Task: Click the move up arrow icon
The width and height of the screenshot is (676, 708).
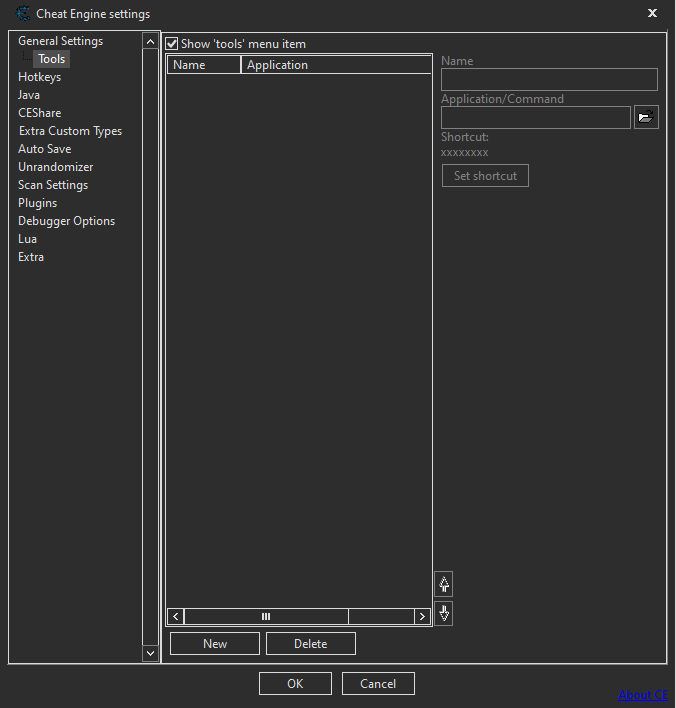Action: (x=444, y=584)
